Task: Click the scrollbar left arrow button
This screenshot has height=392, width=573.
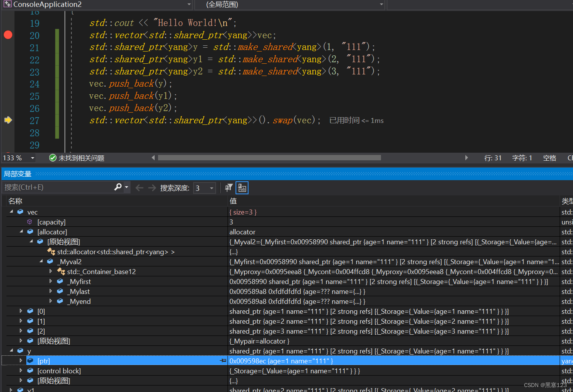Action: 153,158
